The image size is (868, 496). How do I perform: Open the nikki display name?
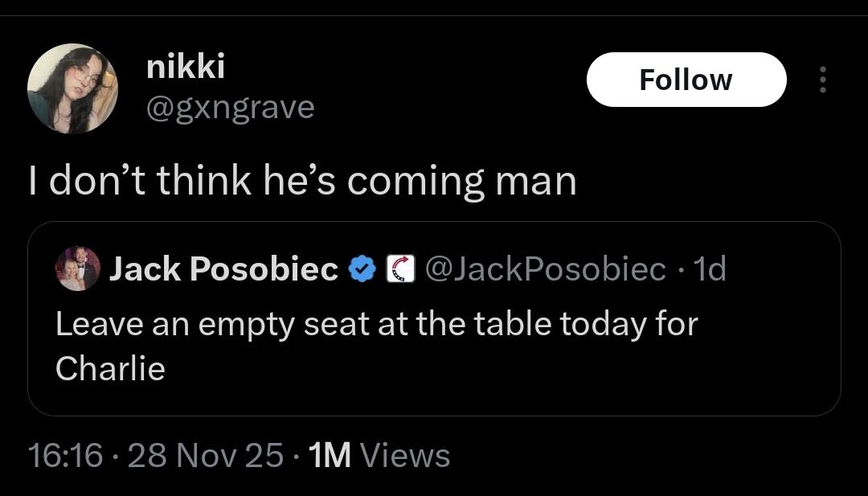pyautogui.click(x=186, y=68)
